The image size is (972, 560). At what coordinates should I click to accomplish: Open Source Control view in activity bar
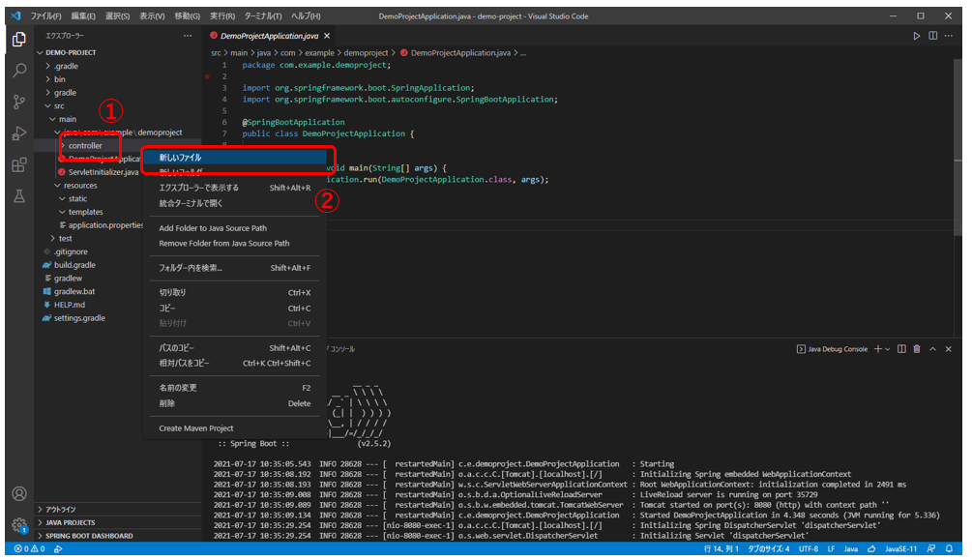[19, 102]
